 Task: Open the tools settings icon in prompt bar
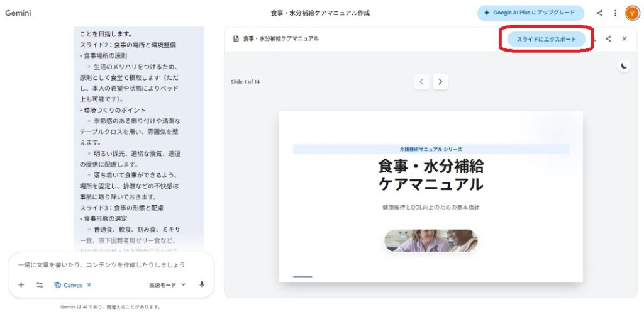click(40, 284)
